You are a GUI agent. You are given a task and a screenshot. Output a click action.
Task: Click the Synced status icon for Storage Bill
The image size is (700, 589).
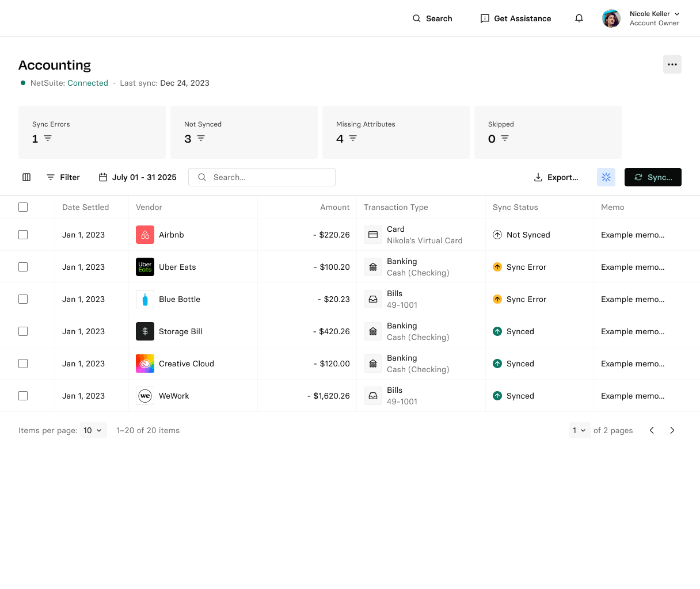(x=497, y=331)
